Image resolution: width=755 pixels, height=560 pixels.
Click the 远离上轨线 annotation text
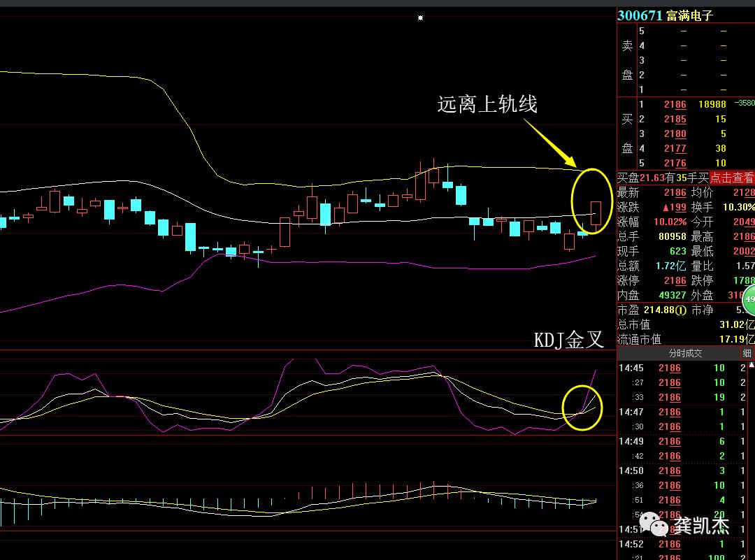(x=487, y=105)
